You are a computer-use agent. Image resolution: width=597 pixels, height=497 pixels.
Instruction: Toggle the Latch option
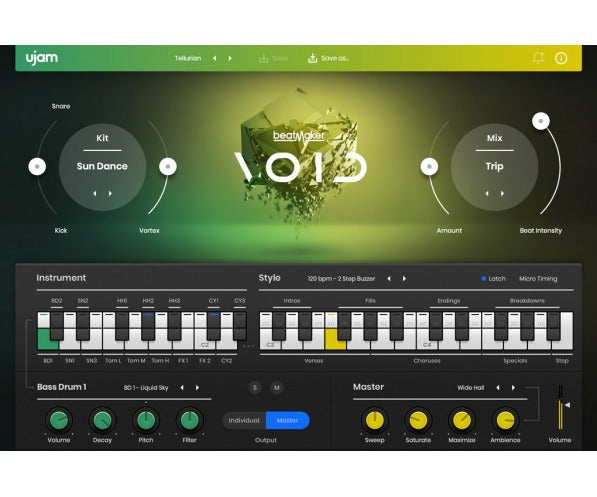493,279
